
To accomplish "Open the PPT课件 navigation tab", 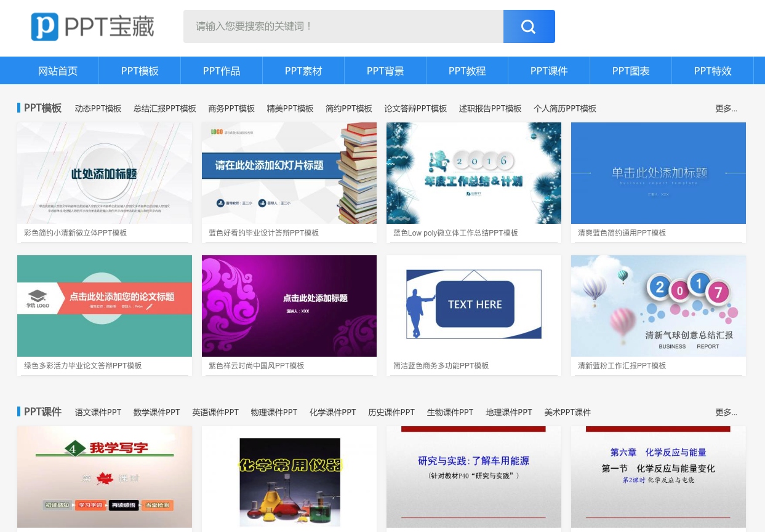I will click(549, 71).
